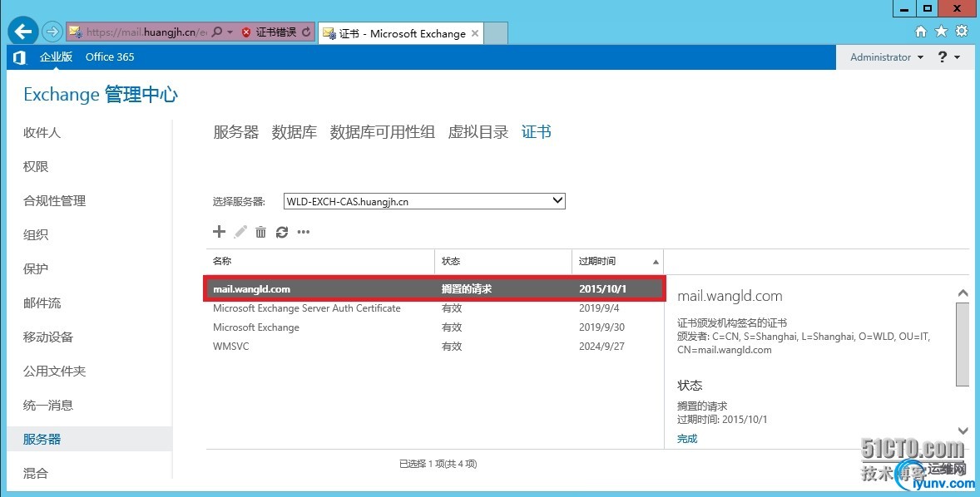
Task: Select the WMSVC certificate row
Action: [434, 346]
